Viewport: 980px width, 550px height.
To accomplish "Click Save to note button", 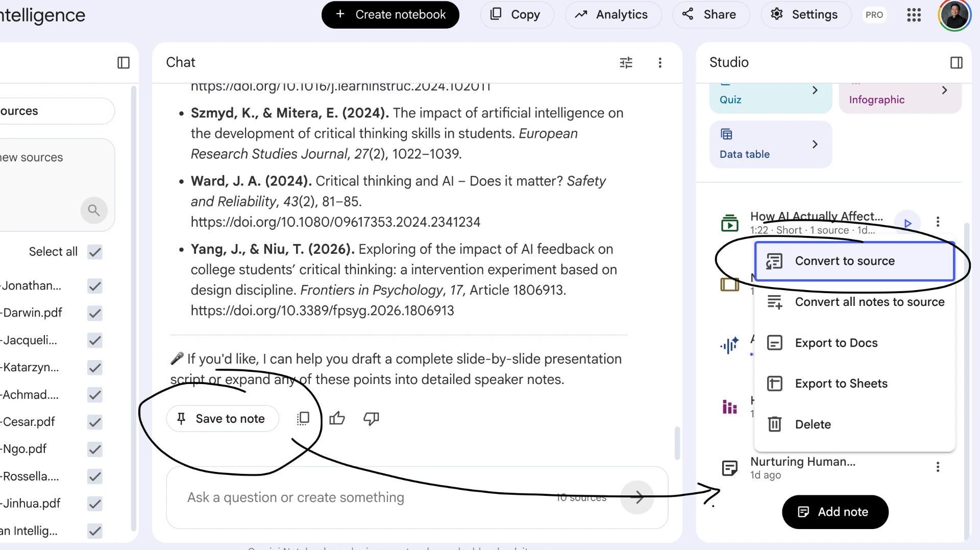I will click(x=223, y=419).
